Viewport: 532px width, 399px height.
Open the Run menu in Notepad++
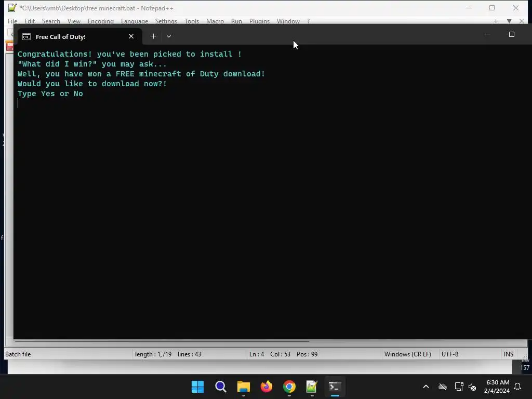click(x=236, y=21)
